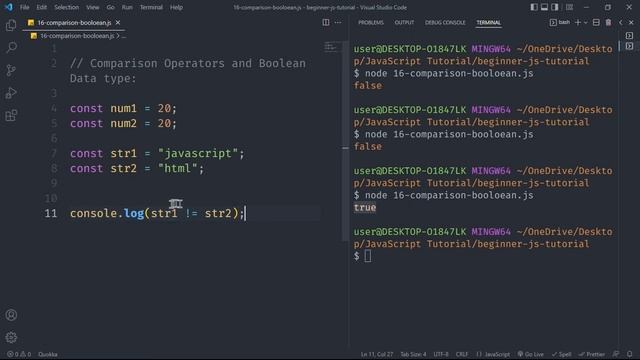The width and height of the screenshot is (640, 360).
Task: Switch to the PROBLEMS panel tab
Action: [371, 22]
